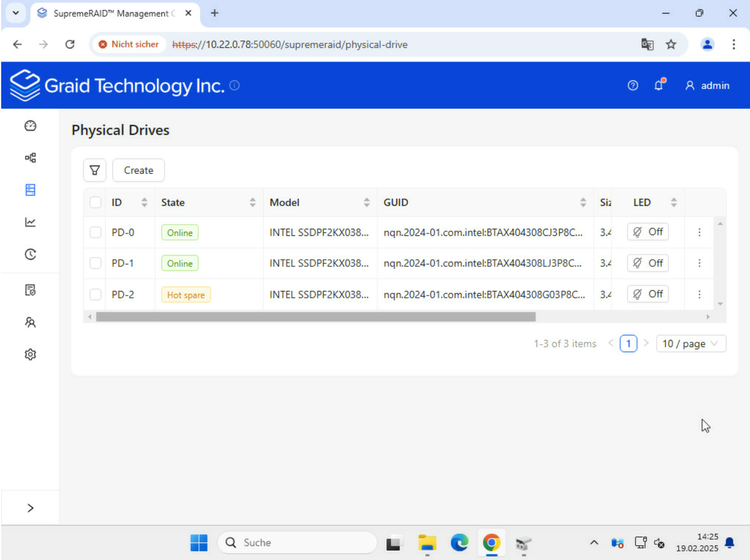Open the help question mark icon
Image resolution: width=750 pixels, height=560 pixels.
[x=632, y=85]
